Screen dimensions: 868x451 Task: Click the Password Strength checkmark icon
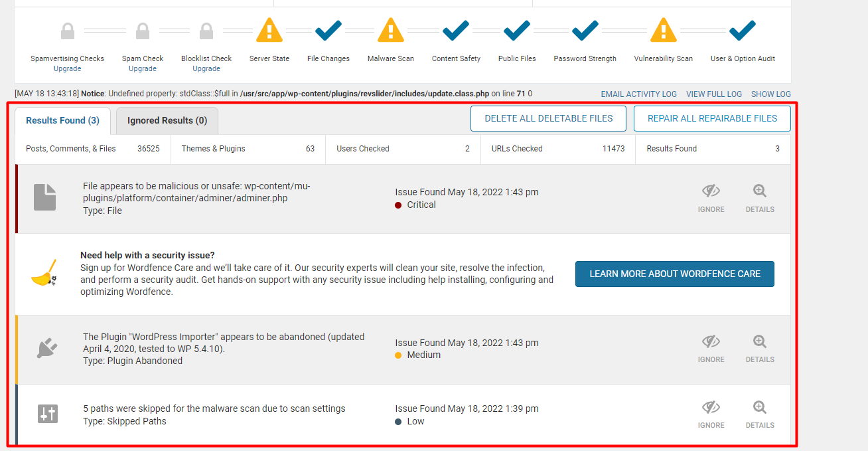(585, 30)
